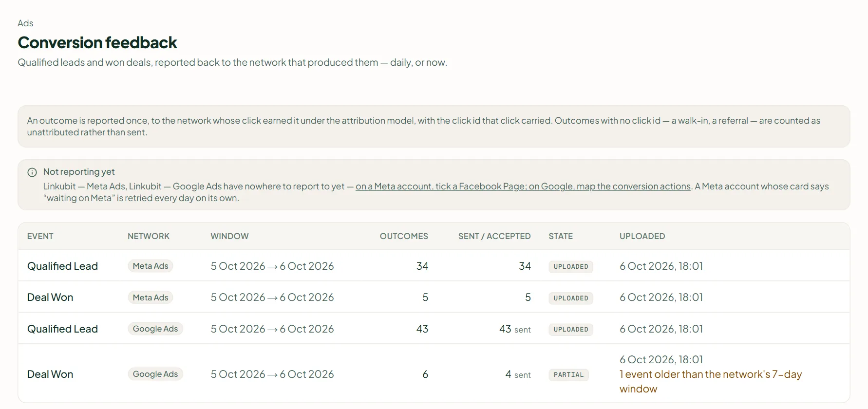Click the outcomes value 43
Viewport: 868px width, 409px height.
(422, 329)
